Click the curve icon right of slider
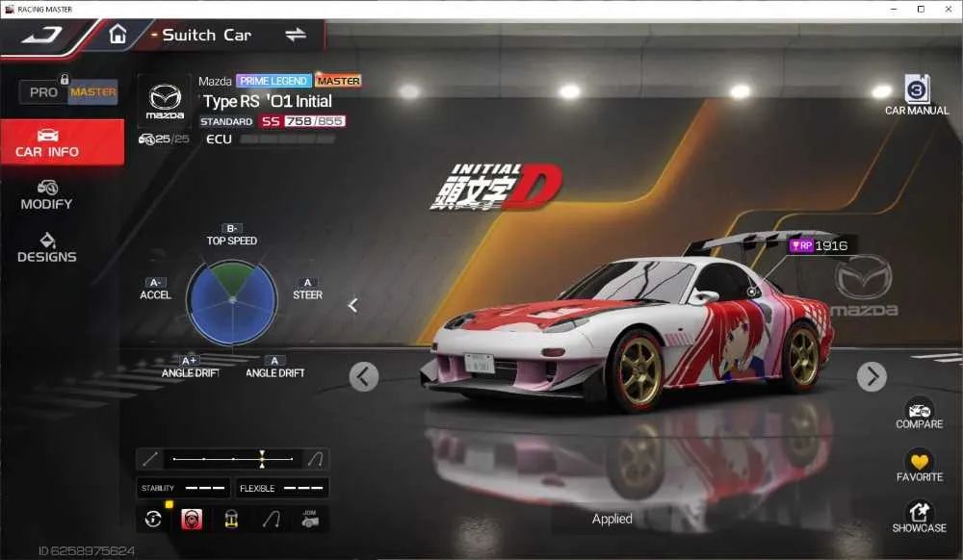 (x=316, y=458)
